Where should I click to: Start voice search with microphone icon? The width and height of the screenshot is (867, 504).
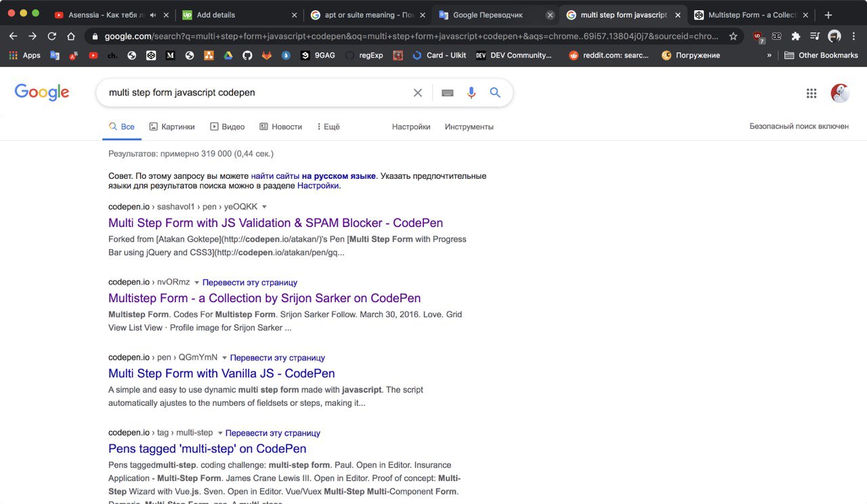pos(471,93)
